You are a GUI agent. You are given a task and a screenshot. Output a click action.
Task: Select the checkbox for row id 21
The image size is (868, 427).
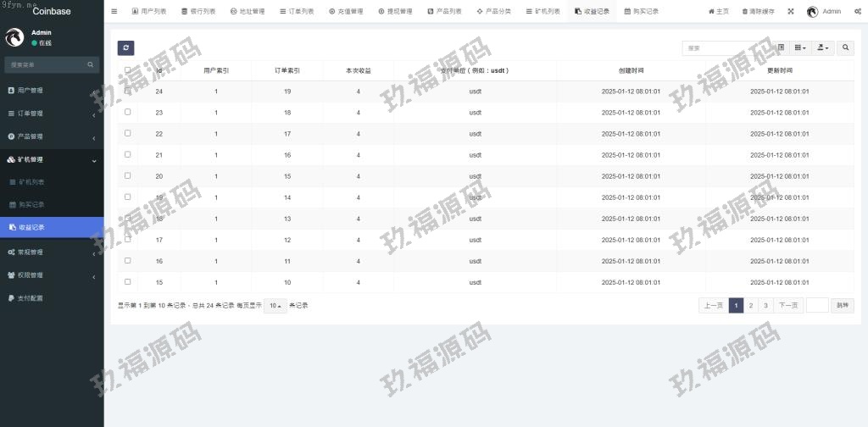tap(128, 154)
